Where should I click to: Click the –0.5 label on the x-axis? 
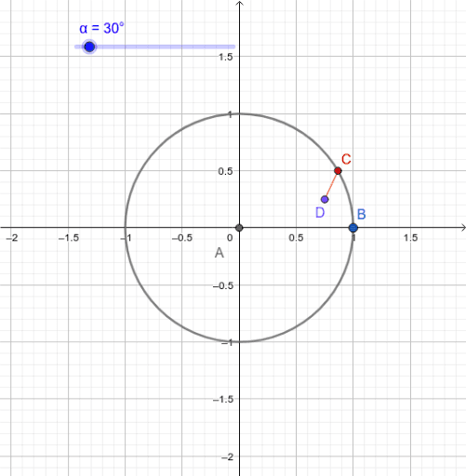click(x=182, y=238)
